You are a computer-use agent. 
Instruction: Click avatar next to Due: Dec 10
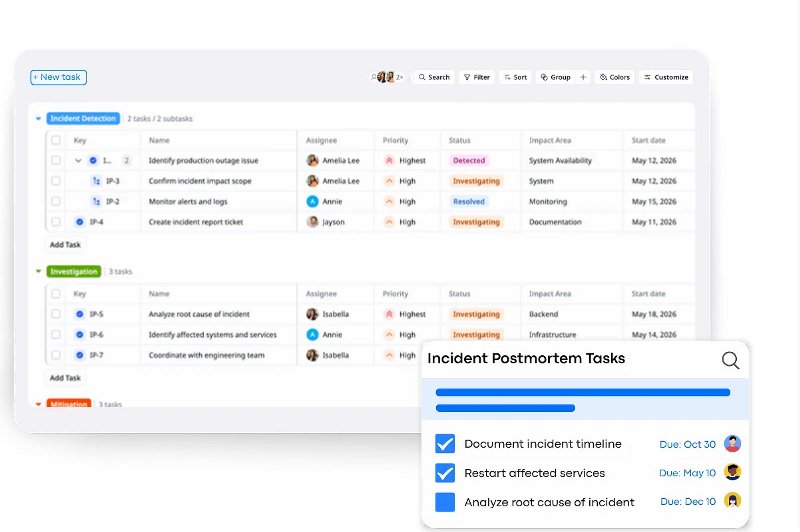point(732,501)
